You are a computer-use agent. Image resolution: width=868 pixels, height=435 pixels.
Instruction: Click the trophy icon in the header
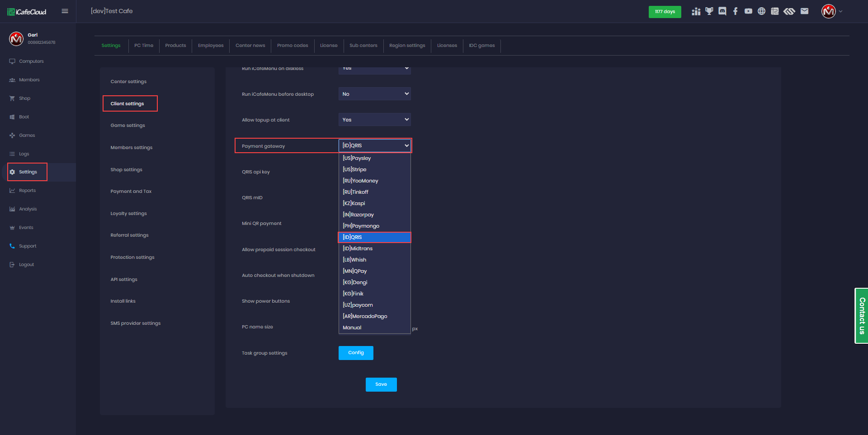[709, 11]
